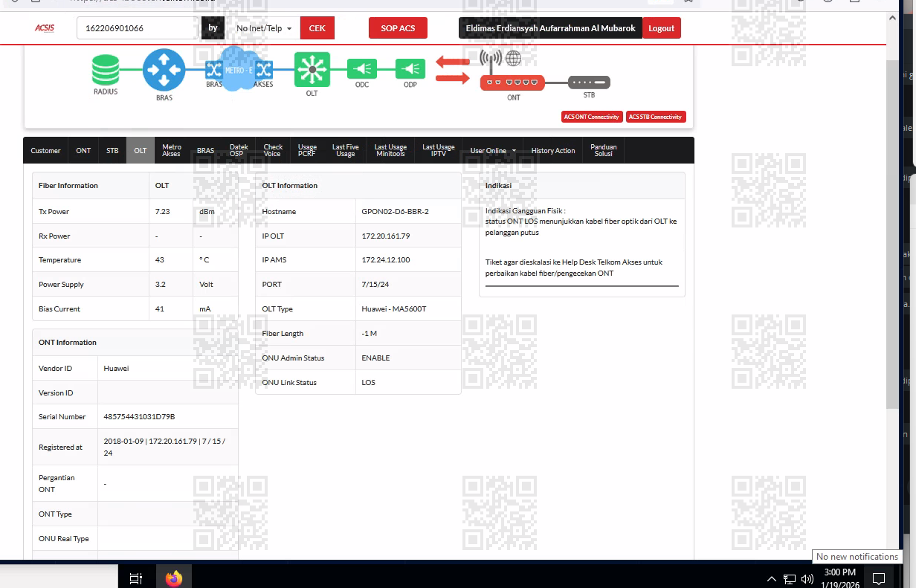Image resolution: width=916 pixels, height=588 pixels.
Task: Switch to the STB tab
Action: 112,151
